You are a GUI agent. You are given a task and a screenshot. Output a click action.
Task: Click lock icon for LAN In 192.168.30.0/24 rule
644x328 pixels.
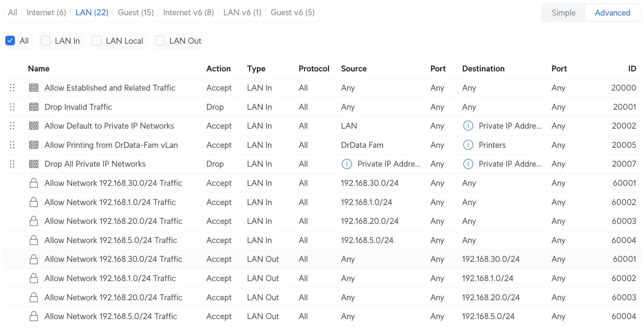pos(34,183)
